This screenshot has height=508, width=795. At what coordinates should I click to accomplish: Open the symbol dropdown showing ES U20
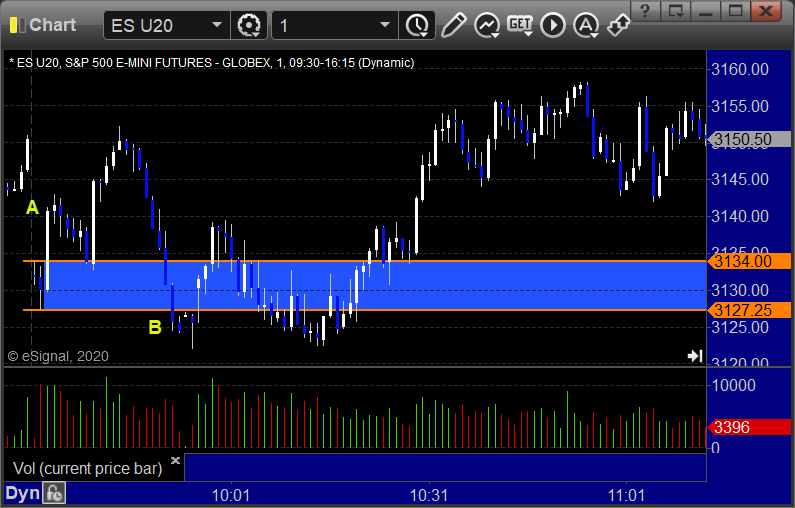pos(167,25)
